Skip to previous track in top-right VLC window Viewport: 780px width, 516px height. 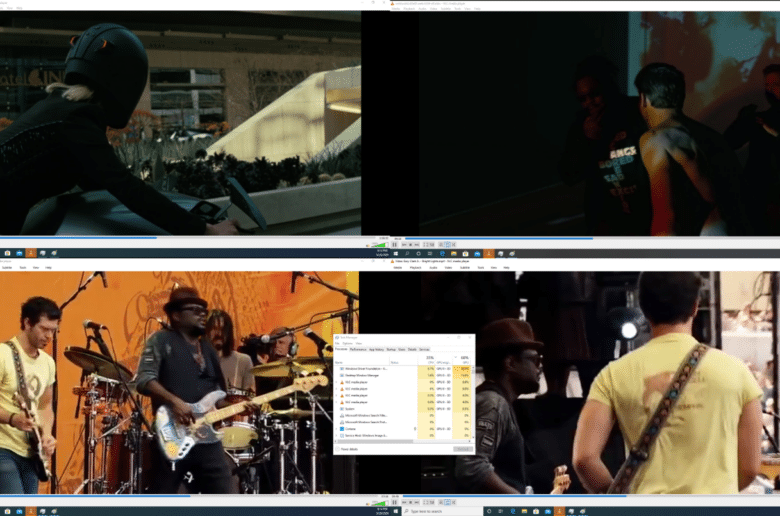(x=404, y=245)
